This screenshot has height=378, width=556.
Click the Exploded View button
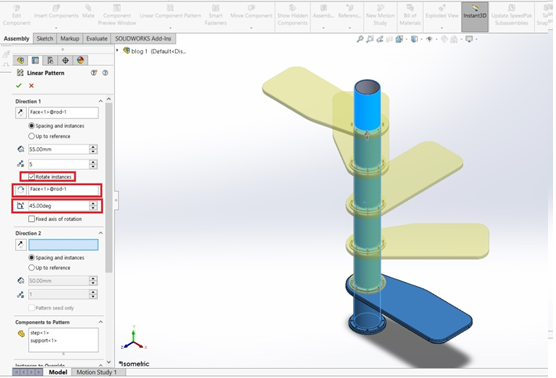click(442, 16)
